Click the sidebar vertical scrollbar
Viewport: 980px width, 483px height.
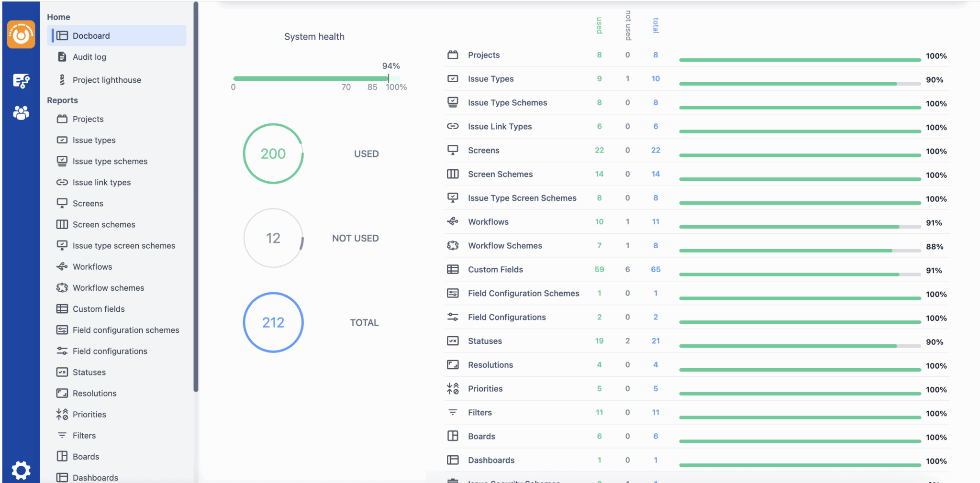(x=196, y=196)
